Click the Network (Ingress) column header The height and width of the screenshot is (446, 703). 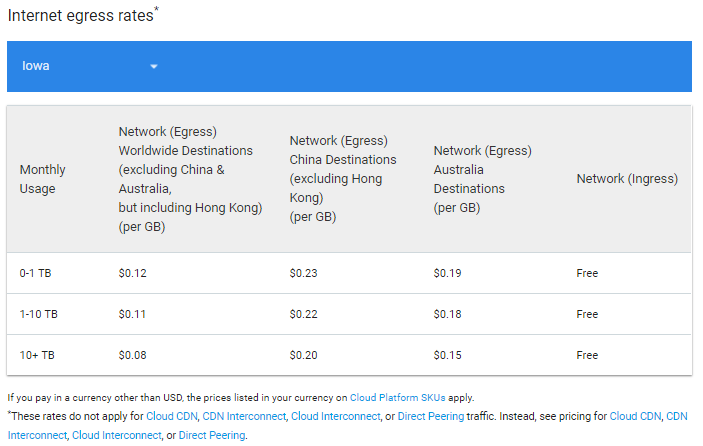click(627, 178)
